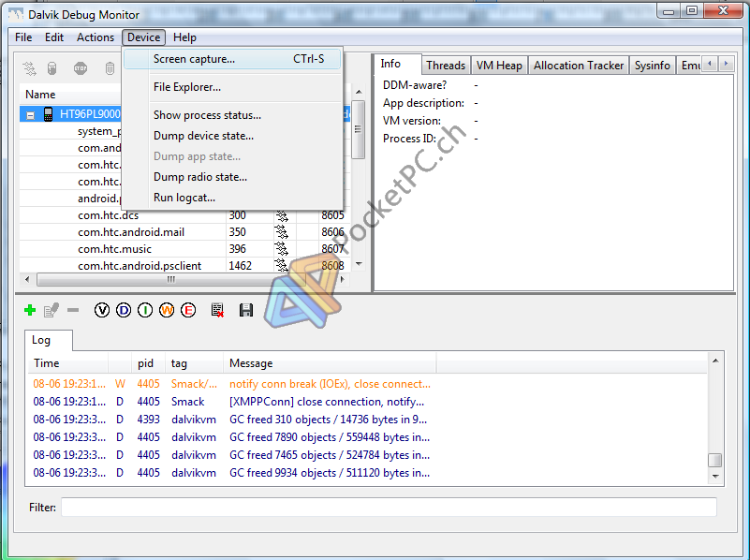Viewport: 750px width, 560px height.
Task: Select the com.htc.music process
Action: click(x=184, y=249)
